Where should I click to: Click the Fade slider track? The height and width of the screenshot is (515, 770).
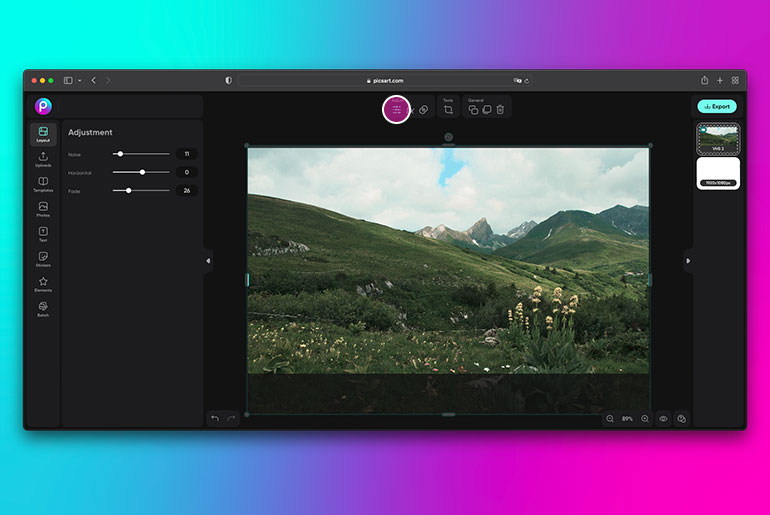click(x=141, y=190)
